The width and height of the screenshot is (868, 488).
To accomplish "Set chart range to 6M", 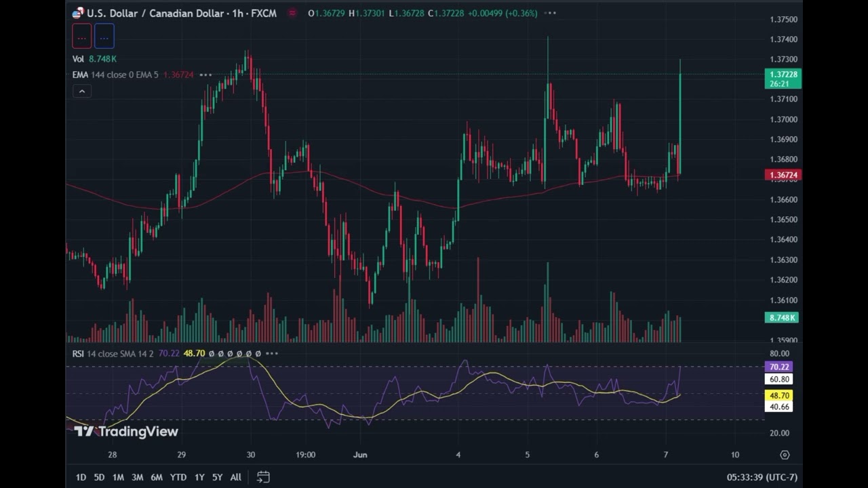I will pyautogui.click(x=157, y=477).
